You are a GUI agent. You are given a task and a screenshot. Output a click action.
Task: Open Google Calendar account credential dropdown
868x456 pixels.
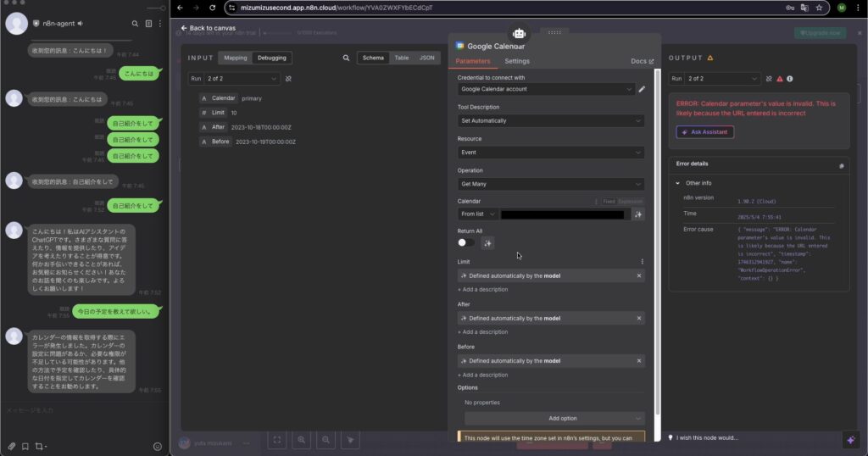pyautogui.click(x=546, y=89)
